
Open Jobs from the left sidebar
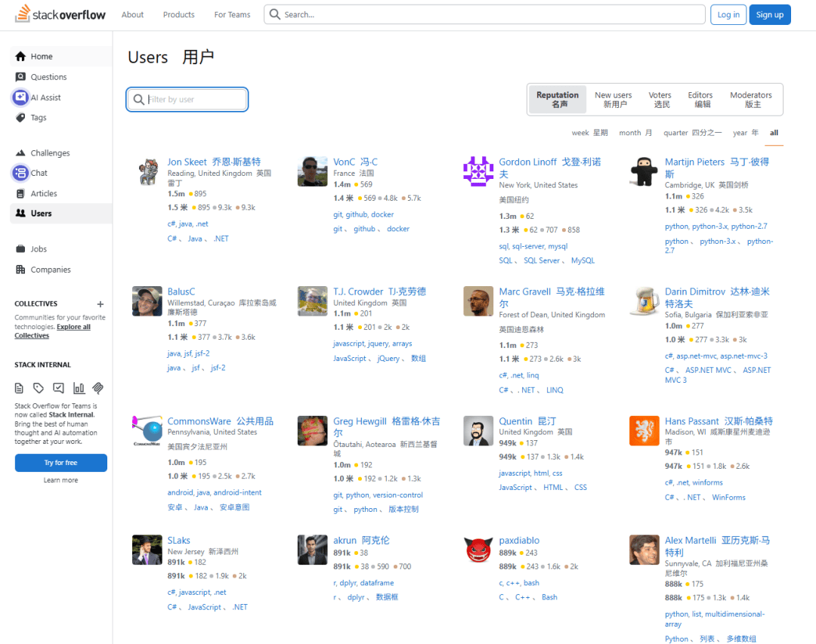[38, 249]
